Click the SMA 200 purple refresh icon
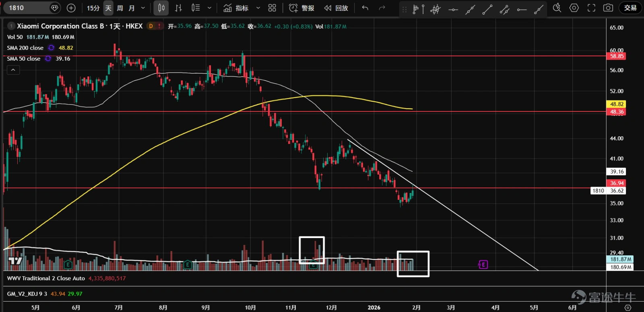This screenshot has height=312, width=644. pos(51,48)
